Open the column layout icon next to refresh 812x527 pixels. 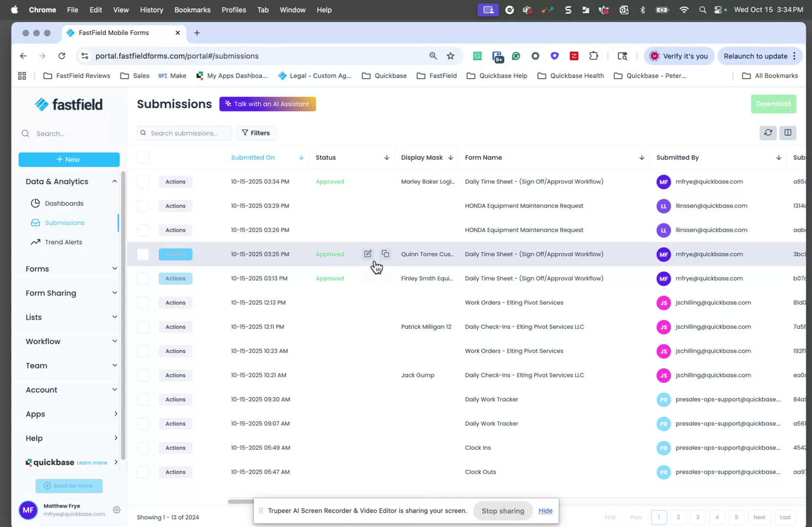tap(788, 132)
